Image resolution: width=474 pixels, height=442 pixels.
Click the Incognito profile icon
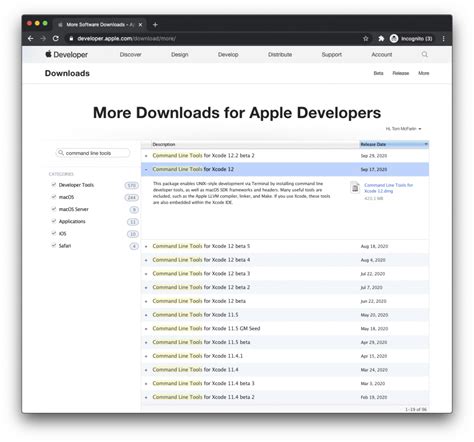click(x=394, y=39)
